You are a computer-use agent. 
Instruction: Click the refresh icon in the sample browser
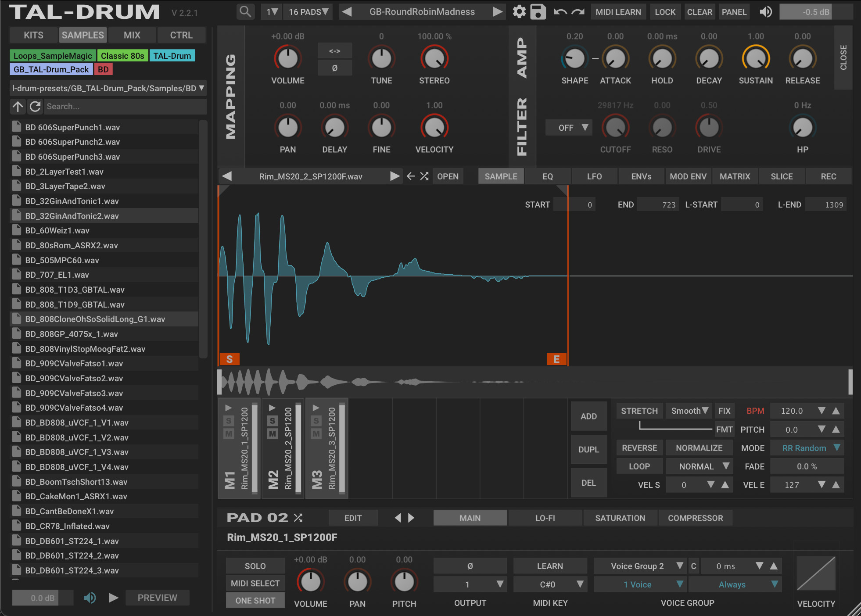[x=35, y=106]
